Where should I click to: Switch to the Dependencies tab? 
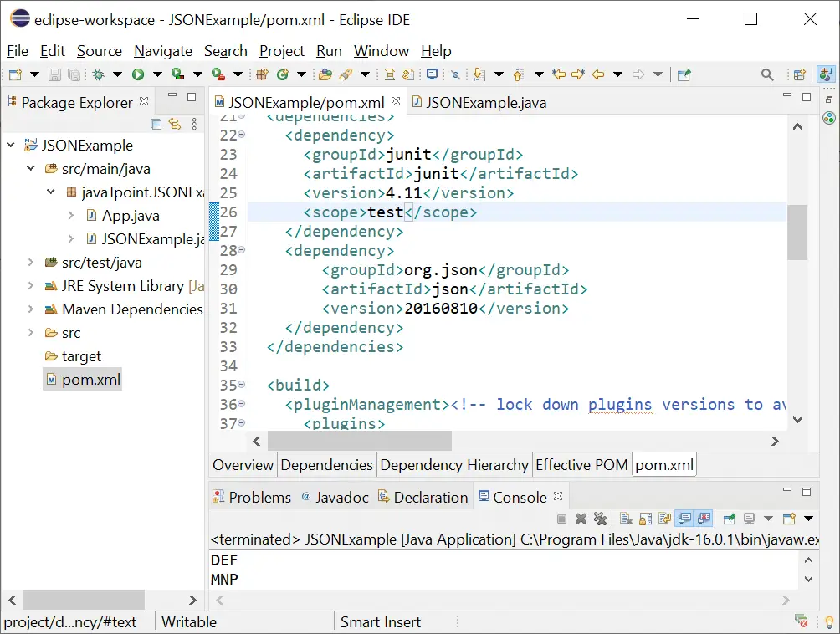[x=327, y=464]
